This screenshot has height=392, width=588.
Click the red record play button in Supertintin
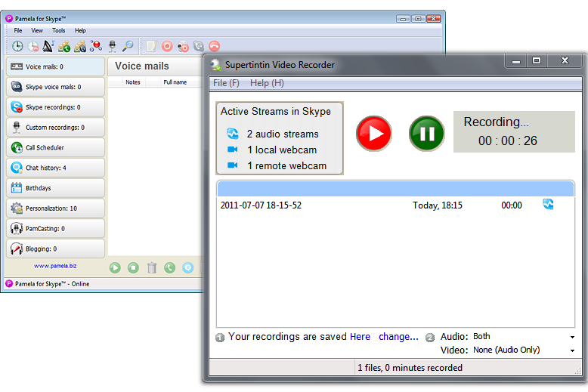(x=374, y=134)
